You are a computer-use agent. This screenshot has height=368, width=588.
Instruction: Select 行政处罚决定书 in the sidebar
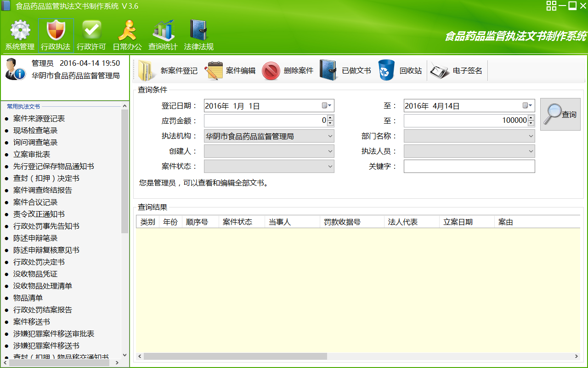[39, 262]
